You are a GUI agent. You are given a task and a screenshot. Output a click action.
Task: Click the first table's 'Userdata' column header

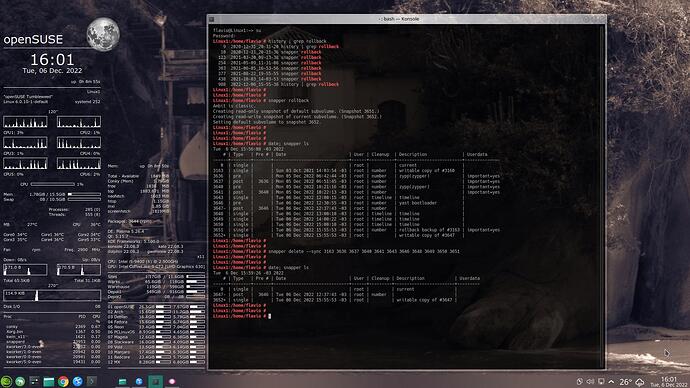[x=477, y=154]
